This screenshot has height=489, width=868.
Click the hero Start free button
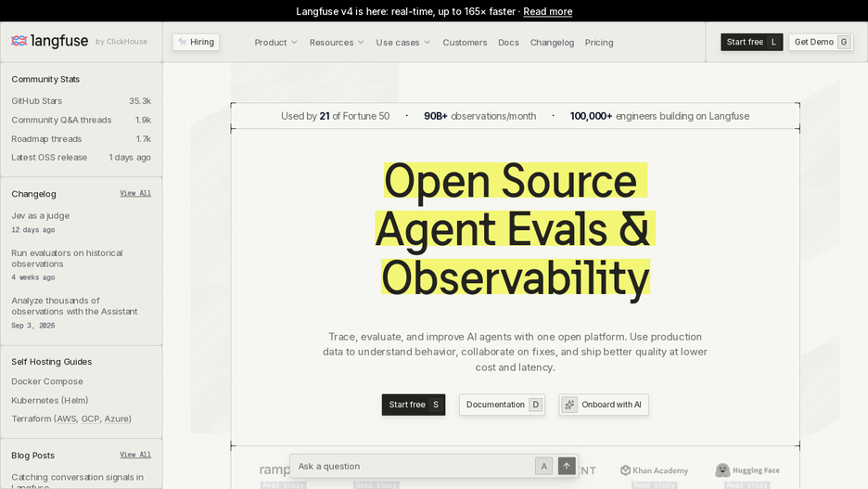click(x=414, y=405)
